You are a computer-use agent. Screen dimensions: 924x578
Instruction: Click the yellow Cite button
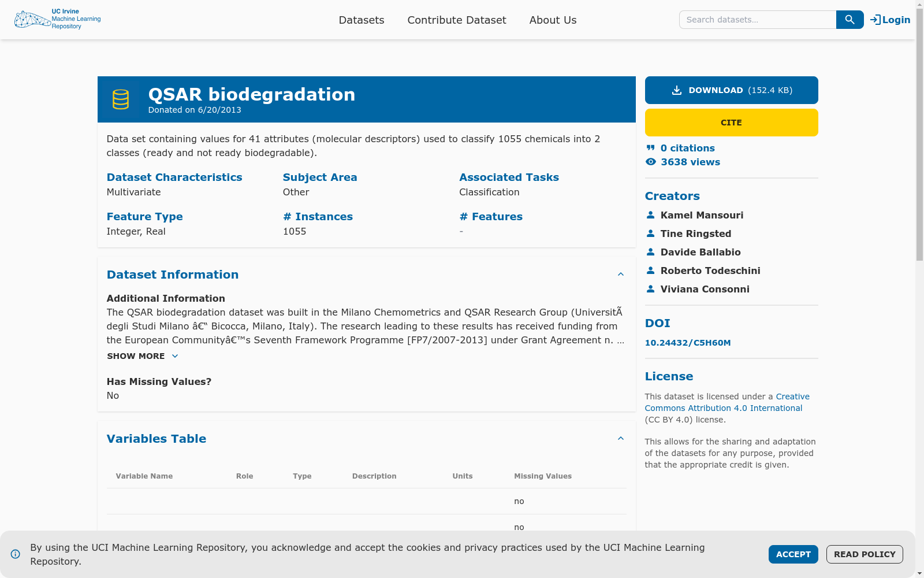point(732,123)
